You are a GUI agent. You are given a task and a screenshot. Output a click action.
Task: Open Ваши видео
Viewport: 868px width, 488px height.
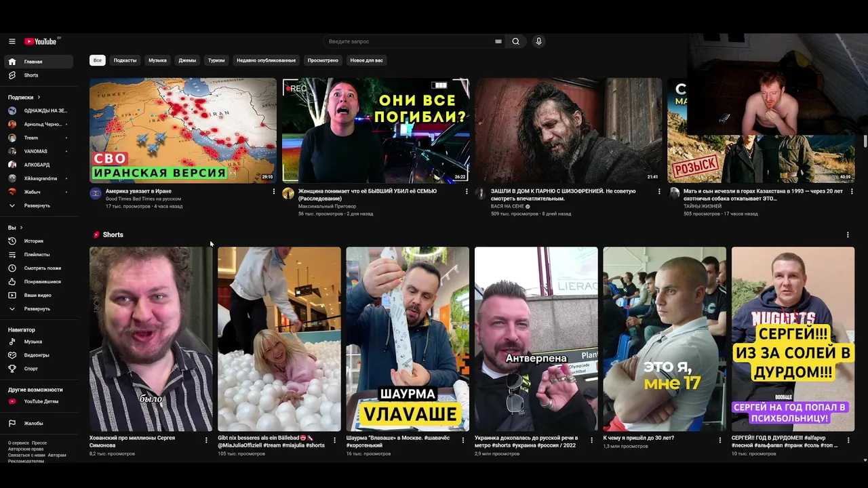click(x=39, y=296)
